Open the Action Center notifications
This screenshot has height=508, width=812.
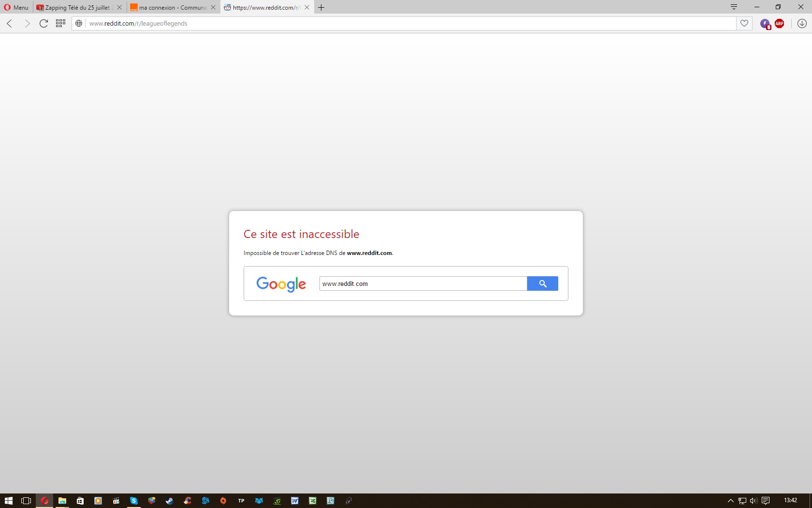(x=766, y=501)
